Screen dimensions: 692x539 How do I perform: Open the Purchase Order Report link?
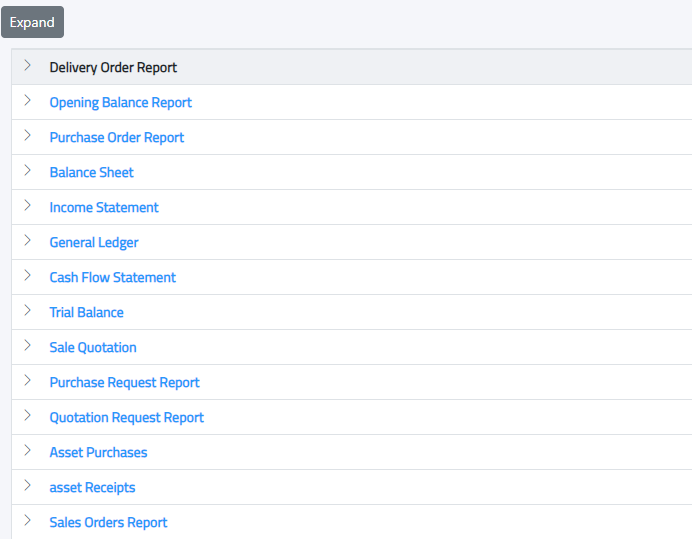click(116, 138)
